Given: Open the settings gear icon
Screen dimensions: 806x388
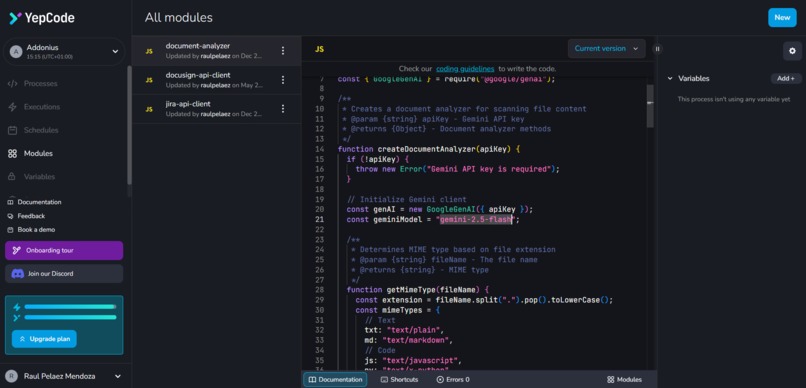Looking at the screenshot, I should point(792,50).
